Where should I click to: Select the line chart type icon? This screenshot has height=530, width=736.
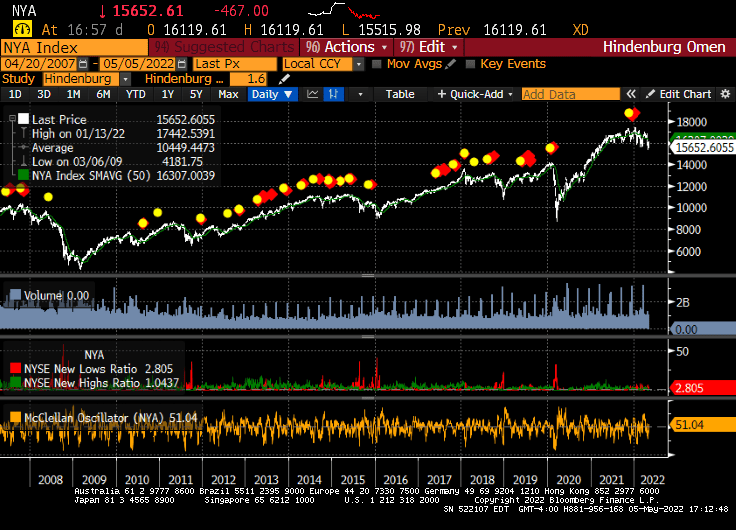click(x=313, y=94)
